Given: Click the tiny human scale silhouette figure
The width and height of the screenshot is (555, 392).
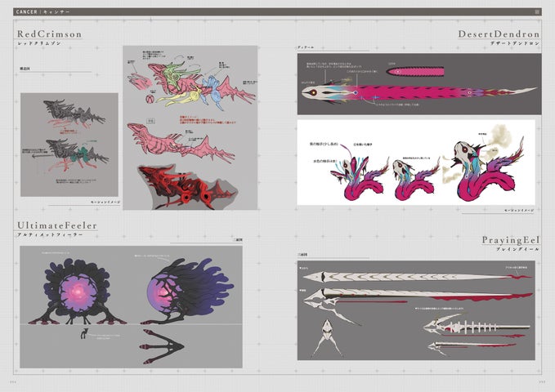Looking at the screenshot, I should click(x=83, y=335).
